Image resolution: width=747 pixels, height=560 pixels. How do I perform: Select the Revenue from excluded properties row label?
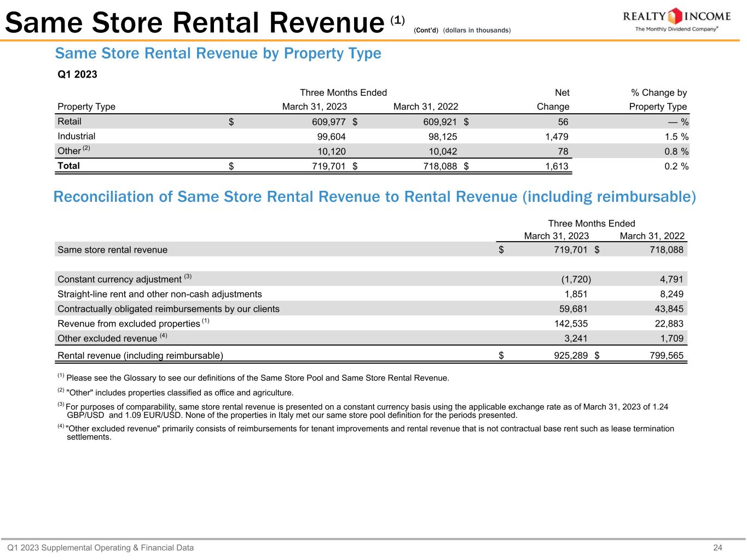click(x=129, y=324)
